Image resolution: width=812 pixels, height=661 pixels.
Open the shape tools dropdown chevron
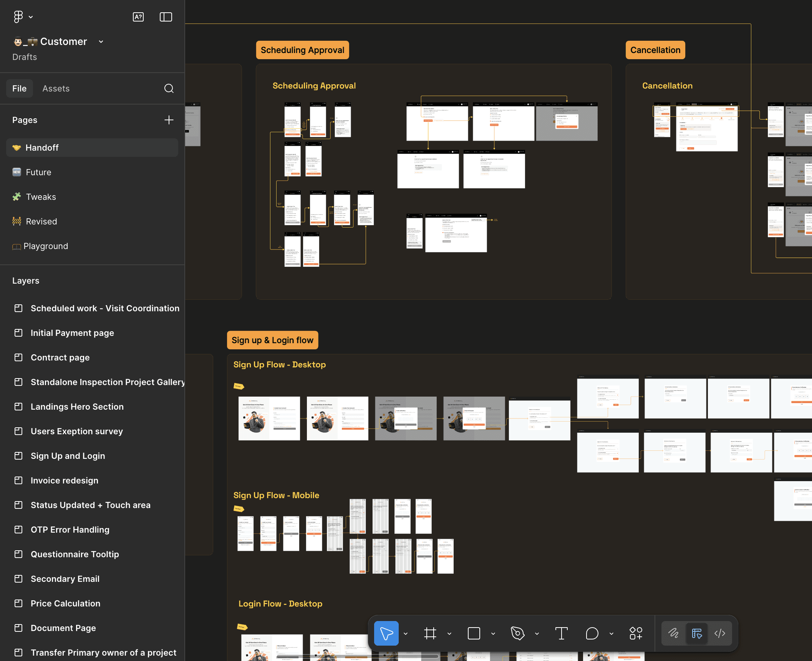tap(493, 634)
